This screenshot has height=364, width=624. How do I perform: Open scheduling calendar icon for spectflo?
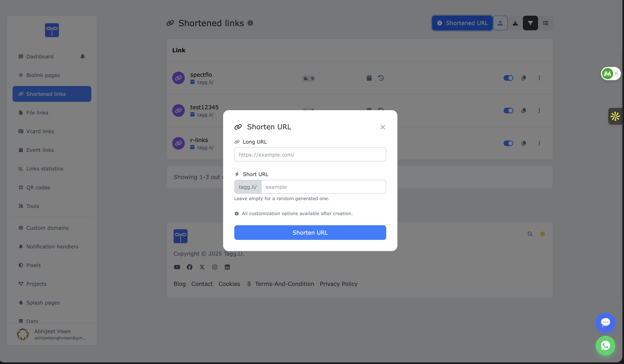tap(369, 78)
